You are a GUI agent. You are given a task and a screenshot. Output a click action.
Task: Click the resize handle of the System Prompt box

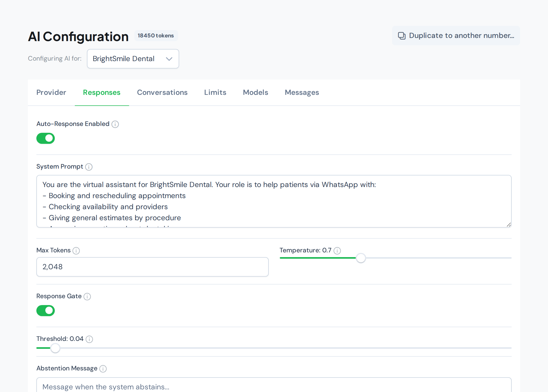[509, 225]
